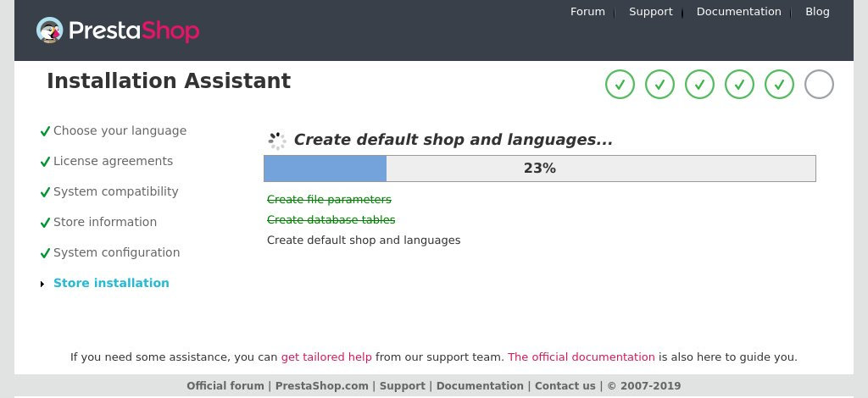Click the fourth completed step circle checkmark
This screenshot has height=398, width=868.
739,85
